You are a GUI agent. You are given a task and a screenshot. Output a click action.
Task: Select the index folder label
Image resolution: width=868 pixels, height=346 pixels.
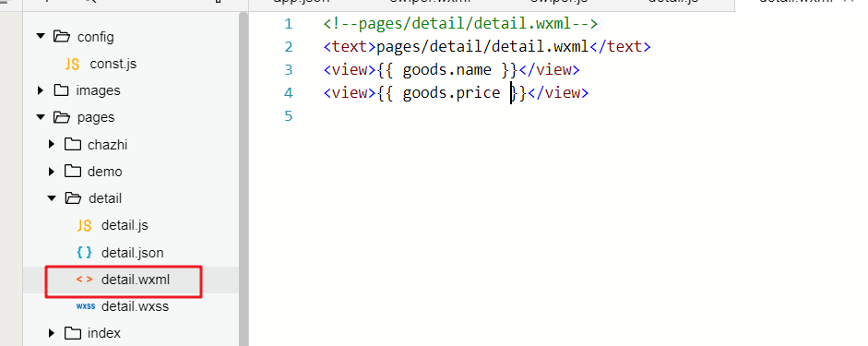(104, 333)
